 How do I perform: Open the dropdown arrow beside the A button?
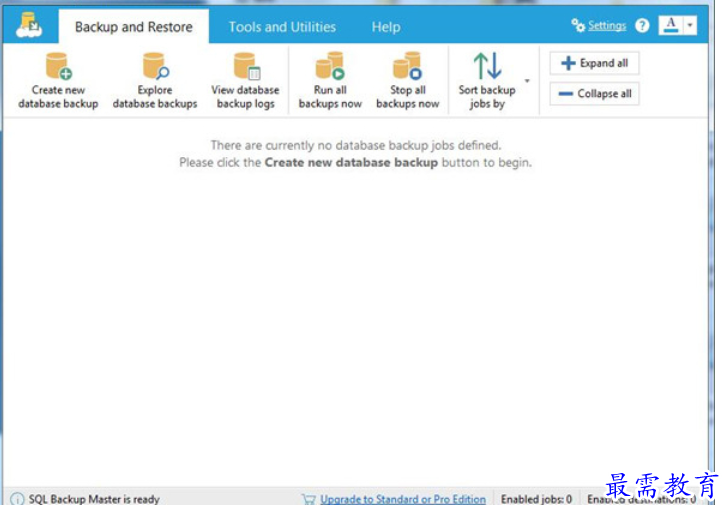click(x=690, y=25)
